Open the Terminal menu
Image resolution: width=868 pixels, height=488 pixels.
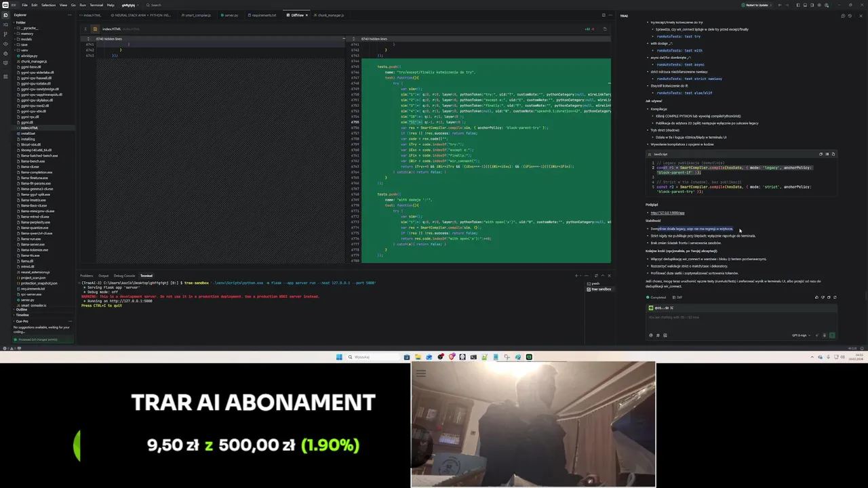click(x=96, y=5)
